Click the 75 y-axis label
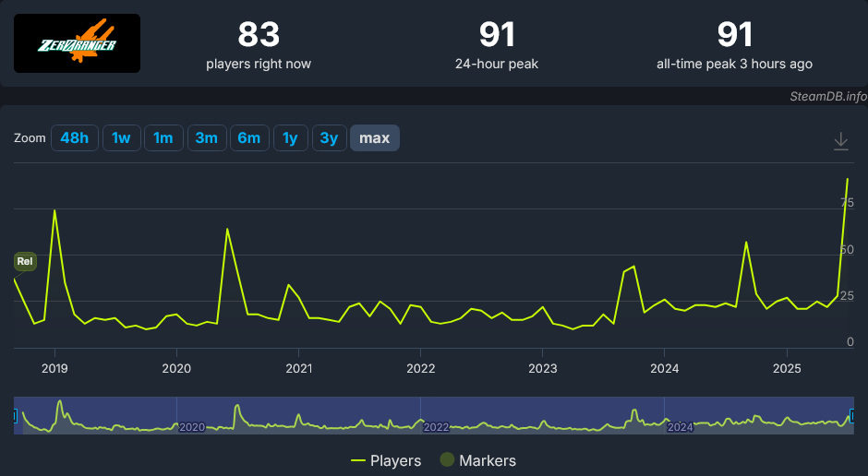868x476 pixels. [x=847, y=203]
